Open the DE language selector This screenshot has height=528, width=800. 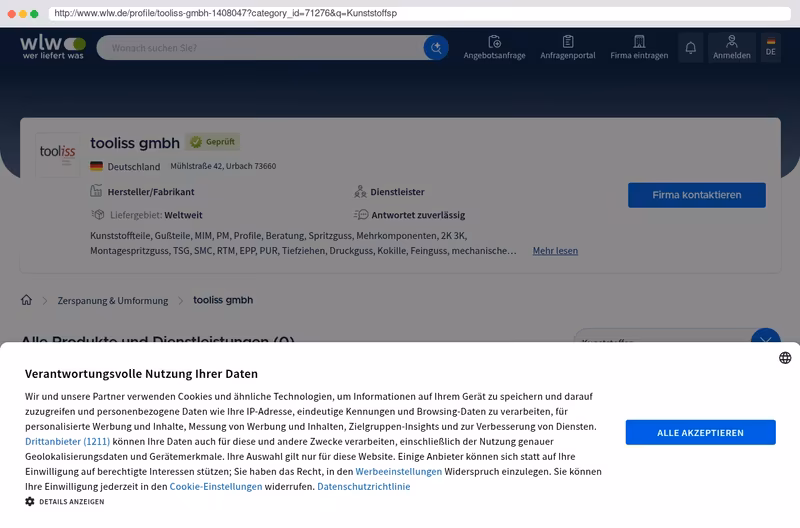pyautogui.click(x=770, y=47)
